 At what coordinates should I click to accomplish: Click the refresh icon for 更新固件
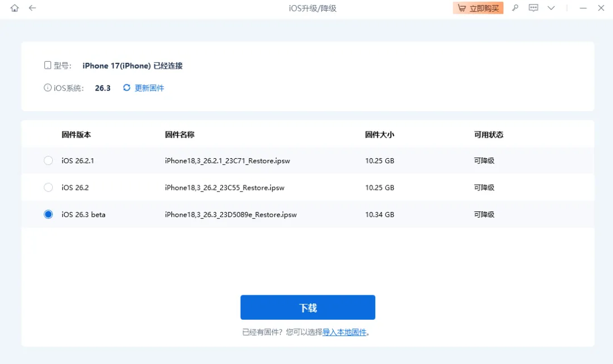point(127,87)
